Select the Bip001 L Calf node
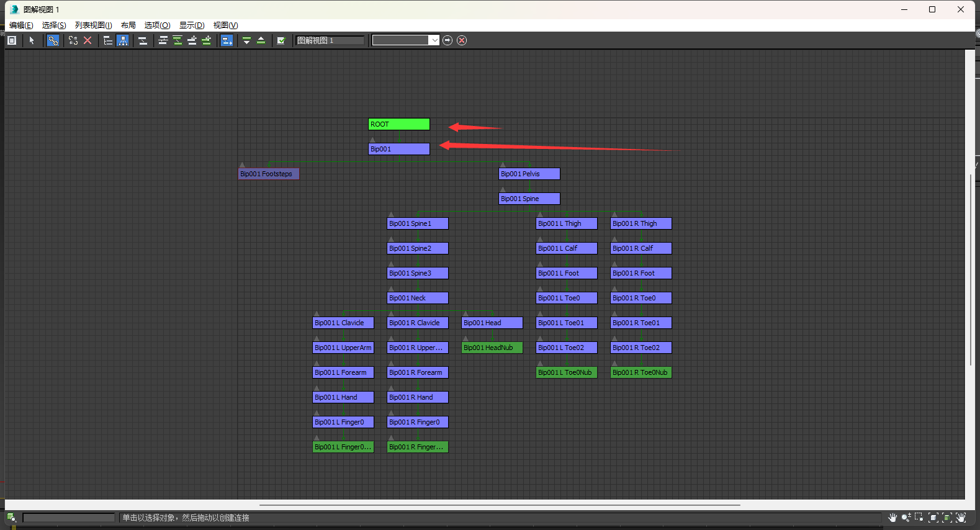Image resolution: width=980 pixels, height=530 pixels. 567,248
